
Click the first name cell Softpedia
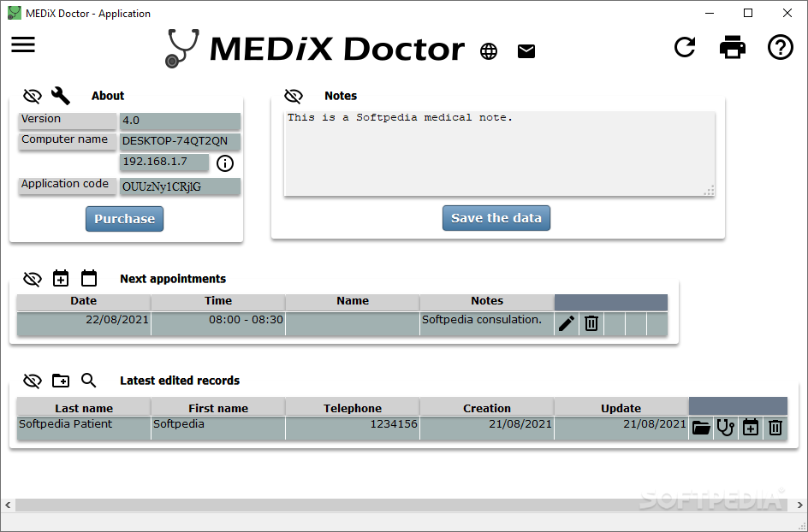coord(218,428)
